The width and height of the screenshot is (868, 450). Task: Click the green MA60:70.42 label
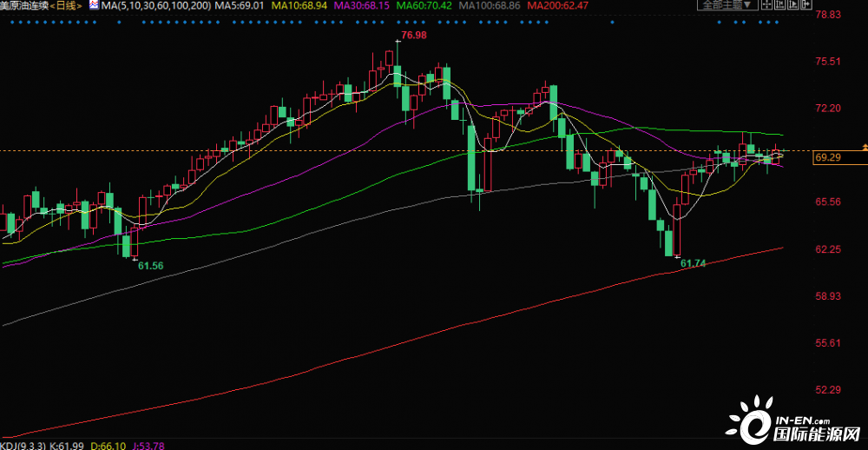point(425,5)
